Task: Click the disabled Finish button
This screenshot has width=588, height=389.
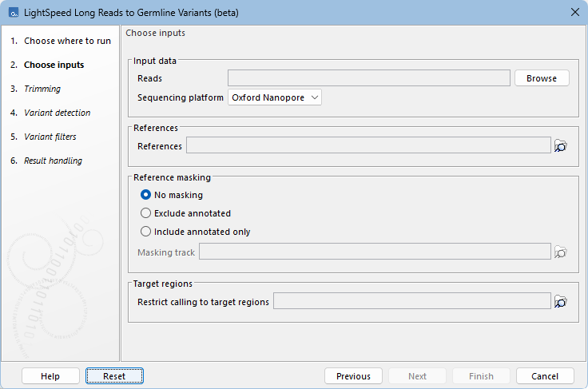Action: [x=481, y=376]
